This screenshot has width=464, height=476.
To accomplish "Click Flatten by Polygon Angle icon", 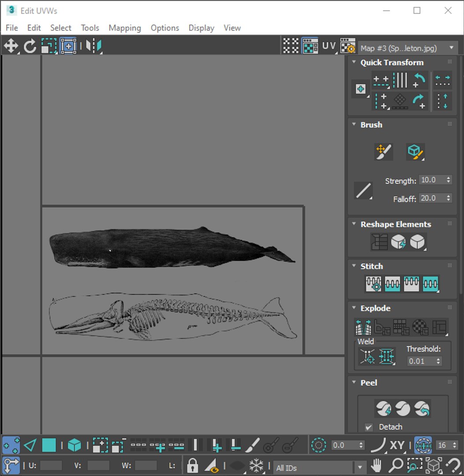I will 382,327.
